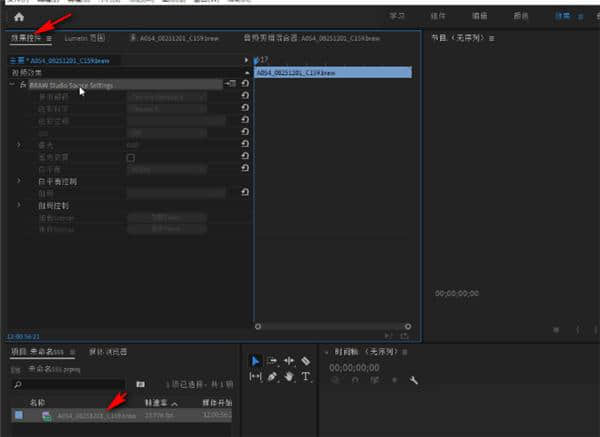
Task: Toggle label color box of project clip
Action: (19, 415)
